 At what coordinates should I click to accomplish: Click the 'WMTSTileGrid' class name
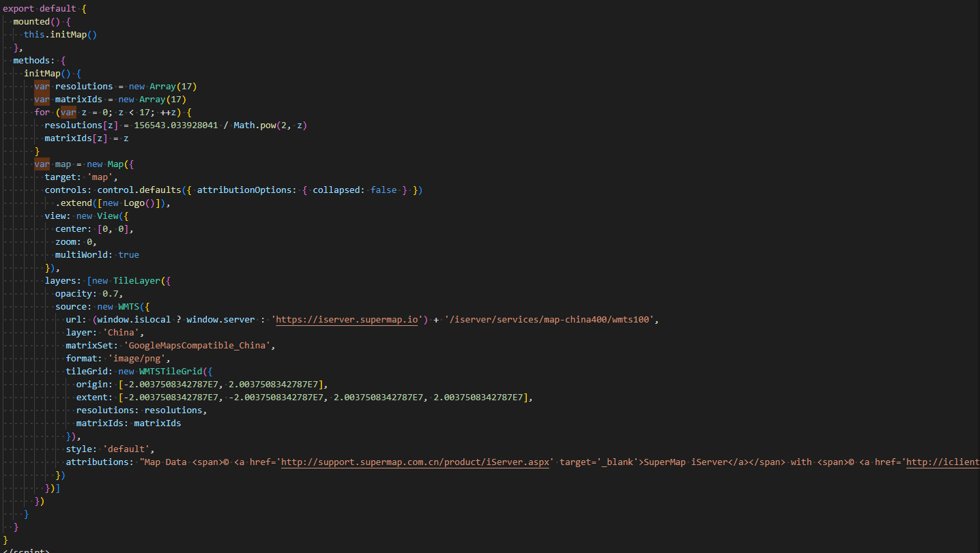[x=171, y=371]
